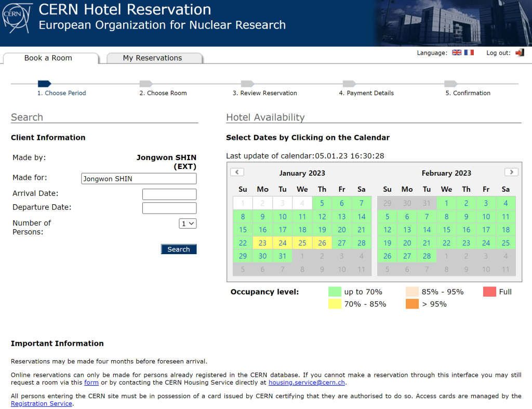Click the Search button
Viewport: 532px width, 409px height.
click(x=179, y=249)
